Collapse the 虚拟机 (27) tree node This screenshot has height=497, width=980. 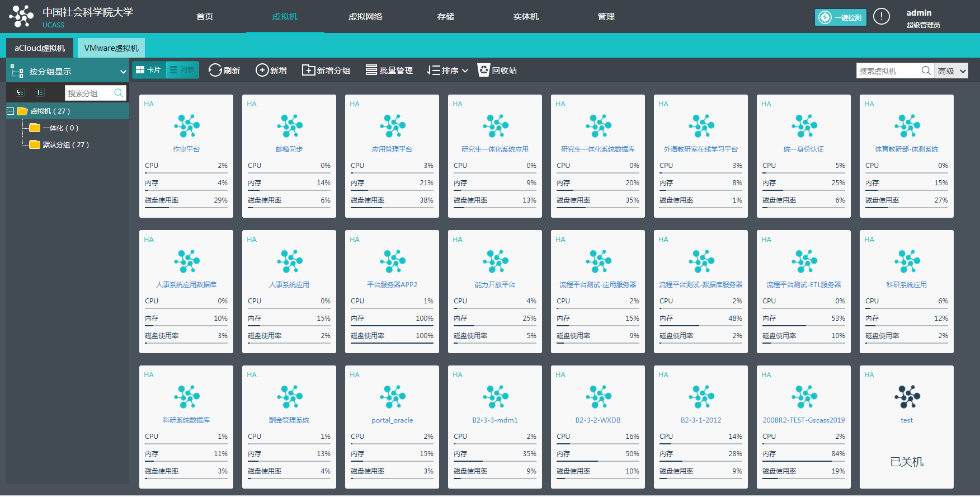pos(11,111)
